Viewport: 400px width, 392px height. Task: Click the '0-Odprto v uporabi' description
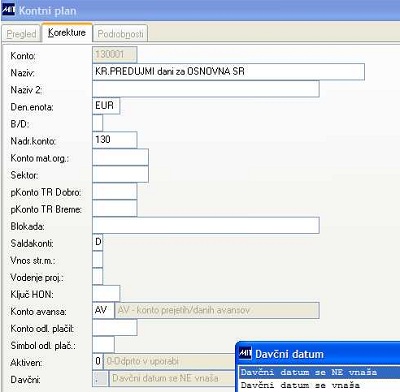[x=170, y=361]
